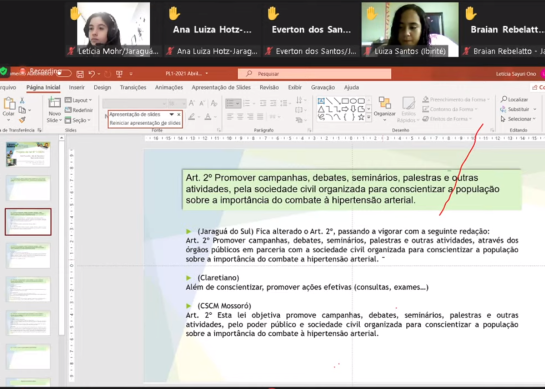Toggle justify text alignment
Screen dimensions: 545x389
coord(260,116)
